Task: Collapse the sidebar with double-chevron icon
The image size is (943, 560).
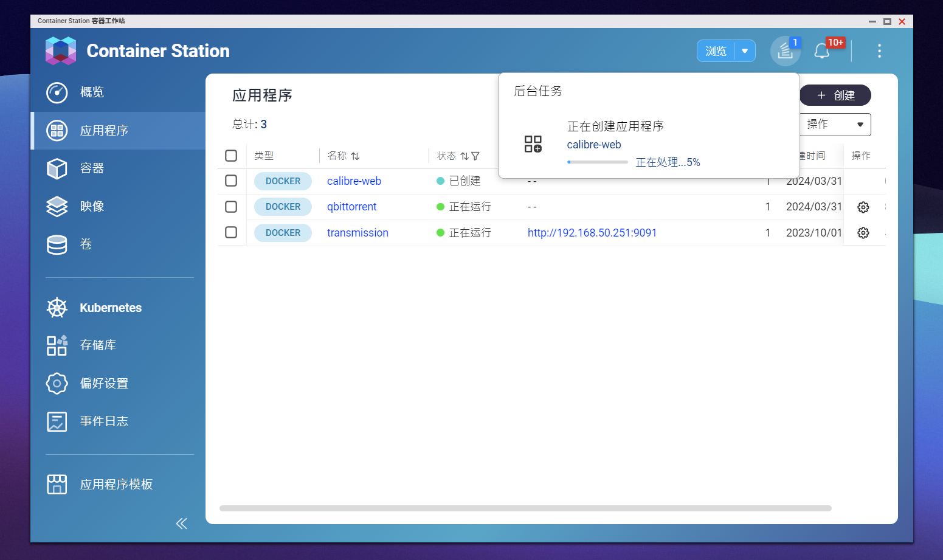Action: pos(181,524)
